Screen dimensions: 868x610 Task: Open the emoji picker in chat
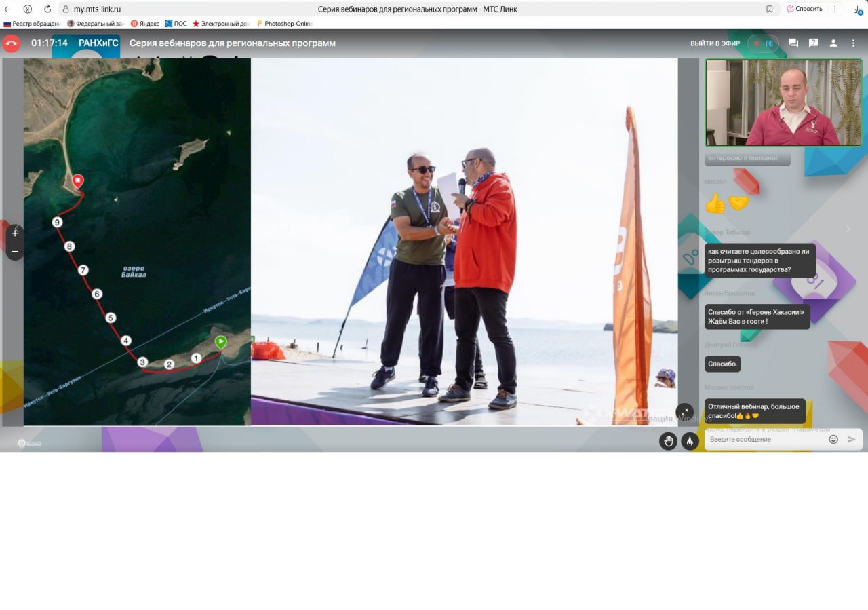(833, 439)
